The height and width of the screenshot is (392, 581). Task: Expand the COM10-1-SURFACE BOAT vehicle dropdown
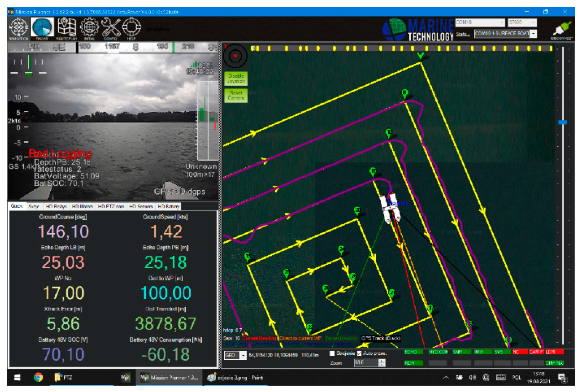point(534,33)
